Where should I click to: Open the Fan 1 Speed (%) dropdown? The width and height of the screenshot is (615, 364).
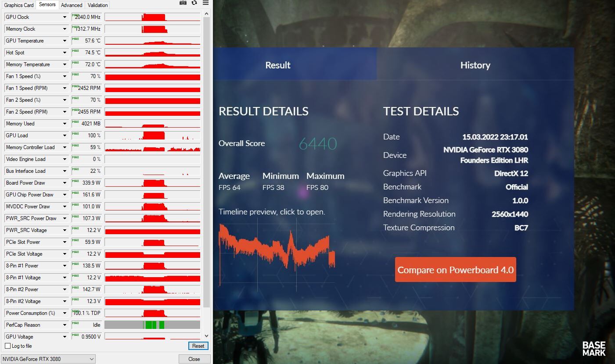65,76
